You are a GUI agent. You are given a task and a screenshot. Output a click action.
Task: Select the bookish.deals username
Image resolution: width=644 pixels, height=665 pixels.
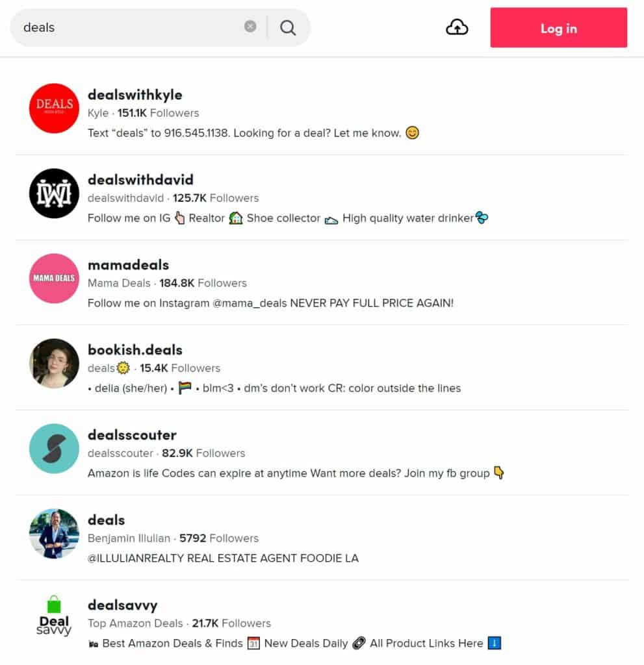pyautogui.click(x=135, y=350)
